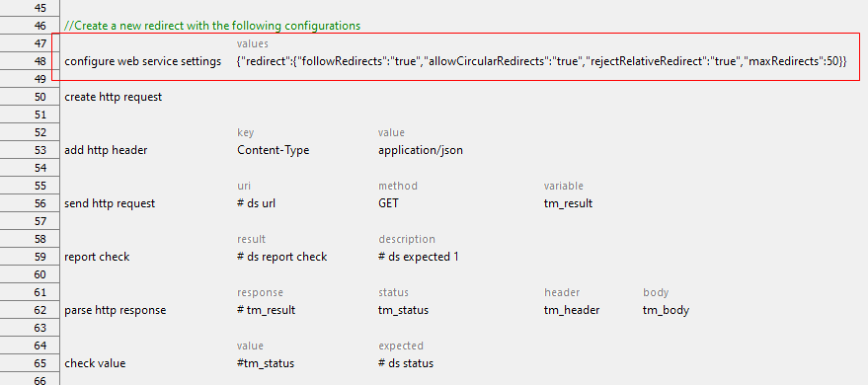This screenshot has width=868, height=385.
Task: Click the # ds expected 1 description cell
Action: tap(419, 257)
